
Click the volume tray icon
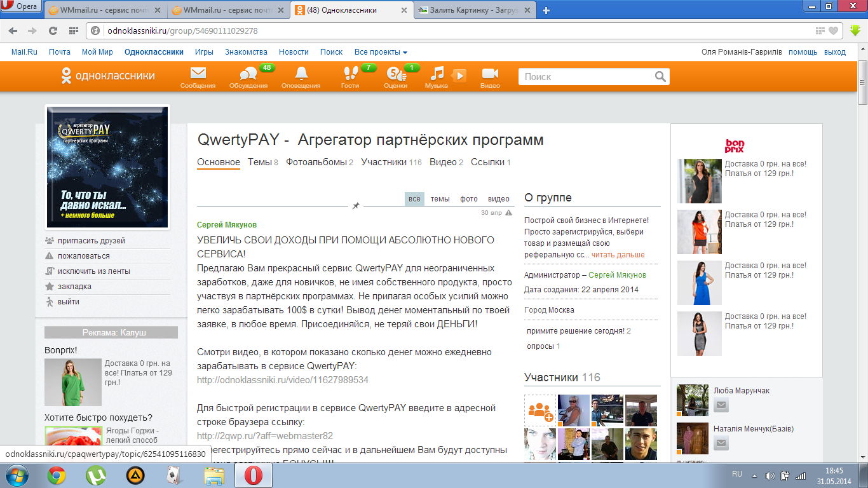click(770, 475)
